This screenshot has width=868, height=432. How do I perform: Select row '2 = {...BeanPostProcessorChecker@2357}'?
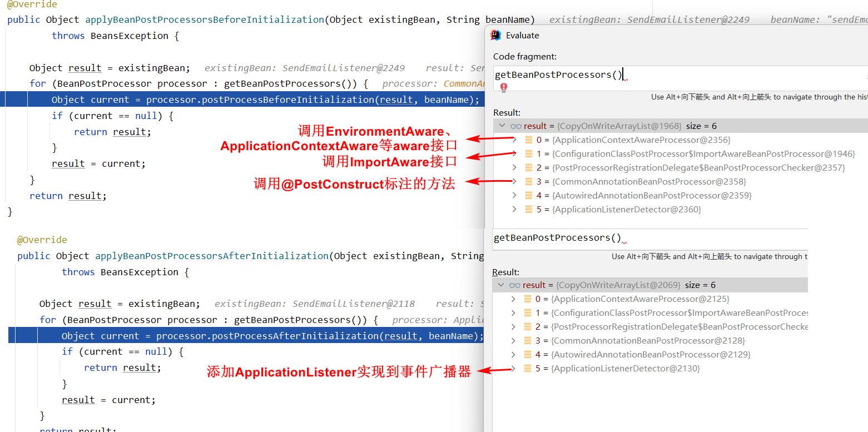click(680, 168)
